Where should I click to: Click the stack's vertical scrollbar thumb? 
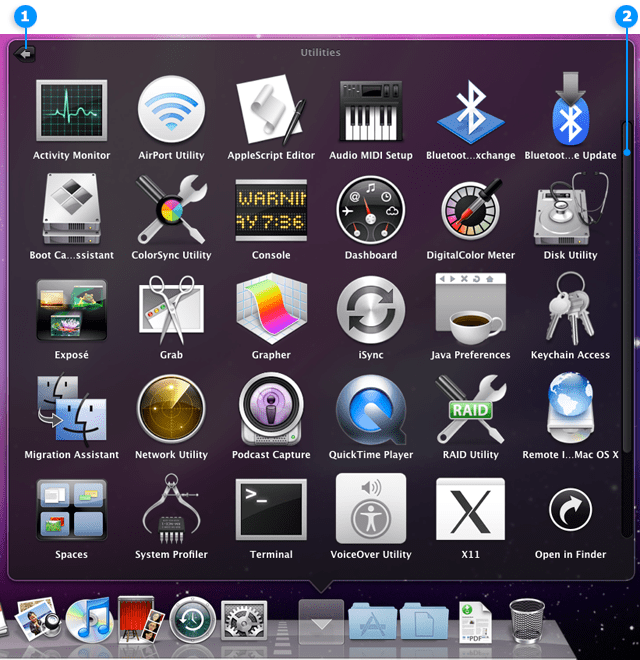[627, 286]
